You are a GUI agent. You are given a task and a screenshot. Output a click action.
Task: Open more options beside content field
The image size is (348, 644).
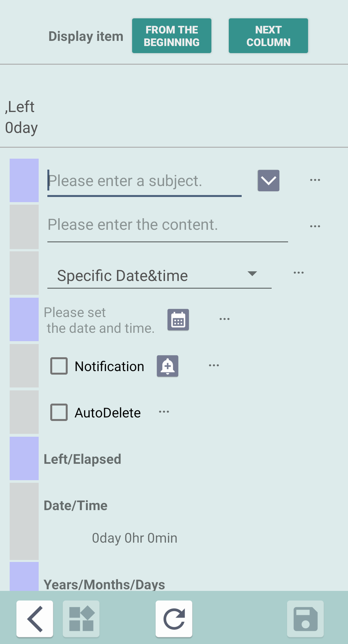[315, 227]
